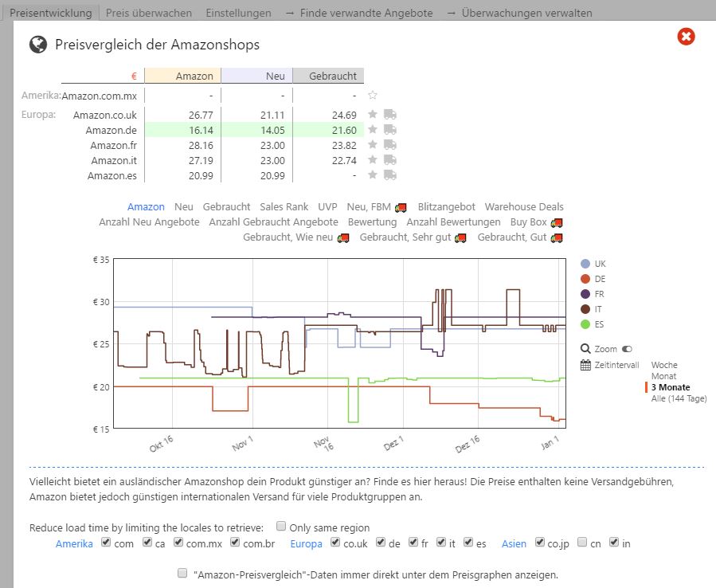Image resolution: width=716 pixels, height=588 pixels.
Task: Click the star icon in the Amazon.fr row
Action: tap(373, 144)
